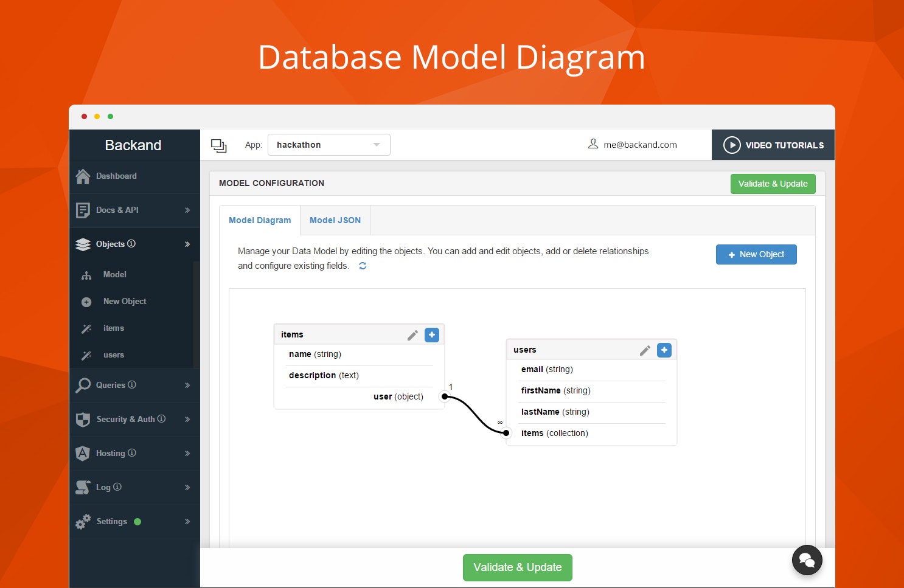The height and width of the screenshot is (588, 904).
Task: Click the New Object plus circle icon
Action: [x=86, y=302]
